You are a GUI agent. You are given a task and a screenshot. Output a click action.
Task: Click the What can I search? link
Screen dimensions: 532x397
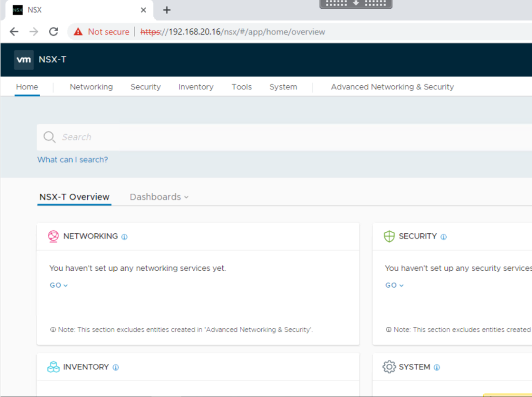pyautogui.click(x=73, y=160)
